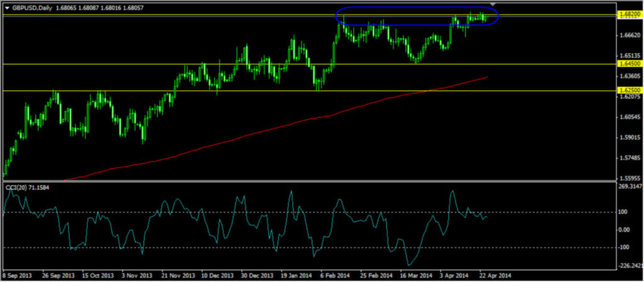This screenshot has height=282, width=644.
Task: Click the GBPUSD,Daily chart title text
Action: [31, 8]
